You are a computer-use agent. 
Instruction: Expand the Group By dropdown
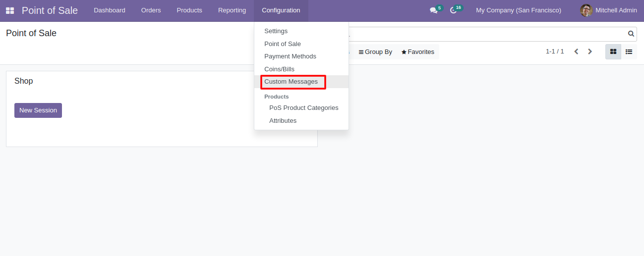(375, 52)
